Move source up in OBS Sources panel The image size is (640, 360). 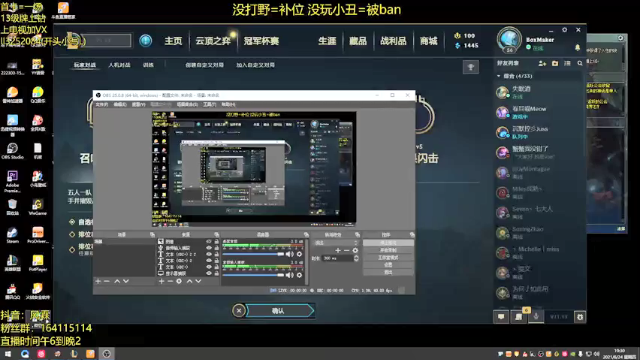tap(189, 281)
